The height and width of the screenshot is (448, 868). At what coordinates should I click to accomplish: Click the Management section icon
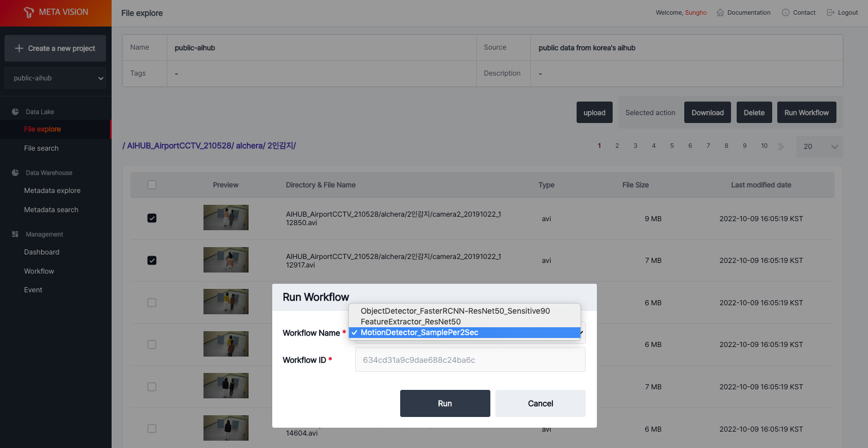(x=15, y=234)
